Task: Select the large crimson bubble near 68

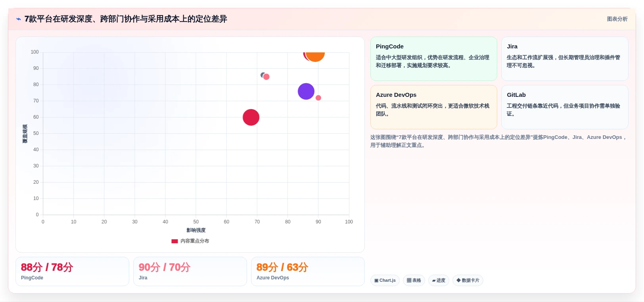Action: 251,117
